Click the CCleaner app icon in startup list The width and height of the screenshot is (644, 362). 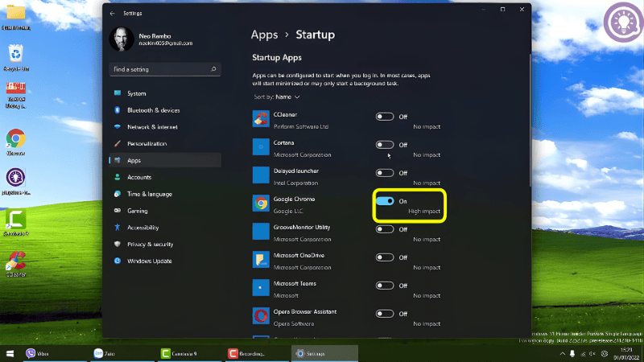[261, 119]
